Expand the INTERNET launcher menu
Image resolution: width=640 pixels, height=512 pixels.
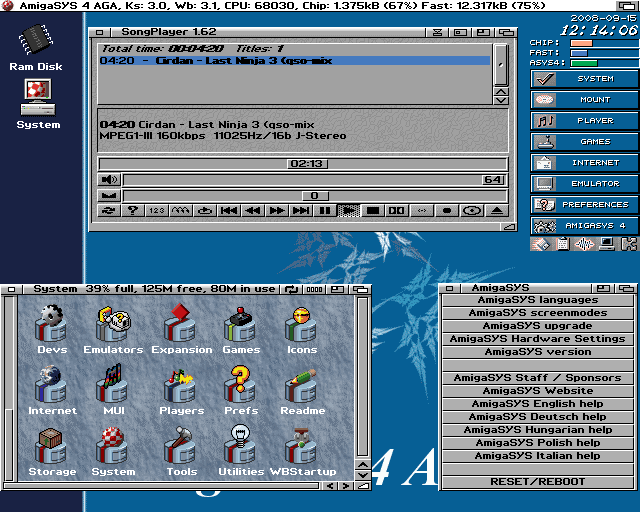[x=585, y=162]
